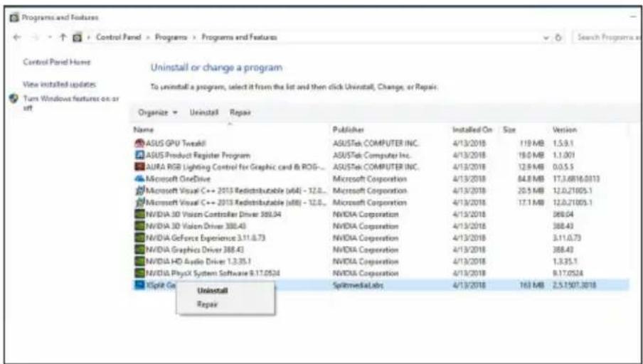The width and height of the screenshot is (643, 364).
Task: Click the NVIDIA GeForce Experience icon
Action: coord(140,238)
